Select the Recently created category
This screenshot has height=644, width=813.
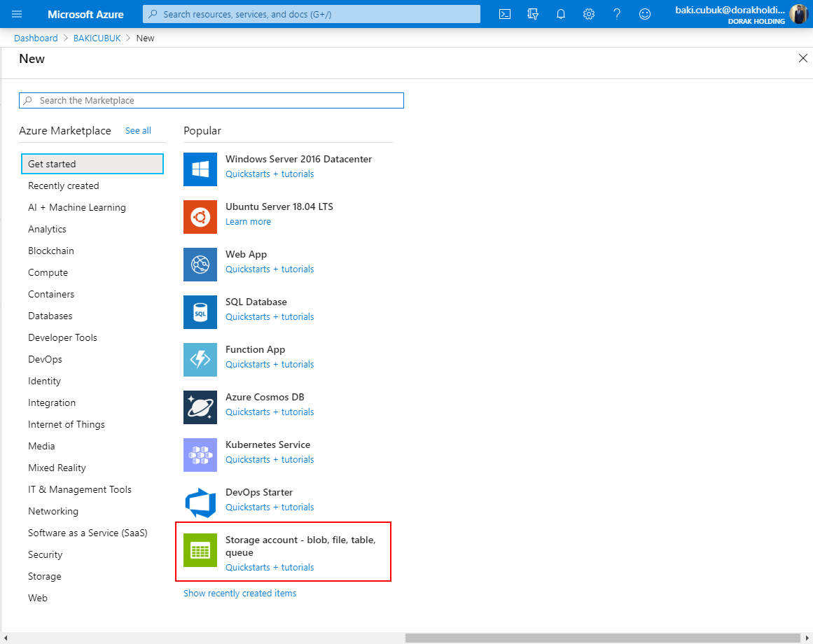click(63, 185)
